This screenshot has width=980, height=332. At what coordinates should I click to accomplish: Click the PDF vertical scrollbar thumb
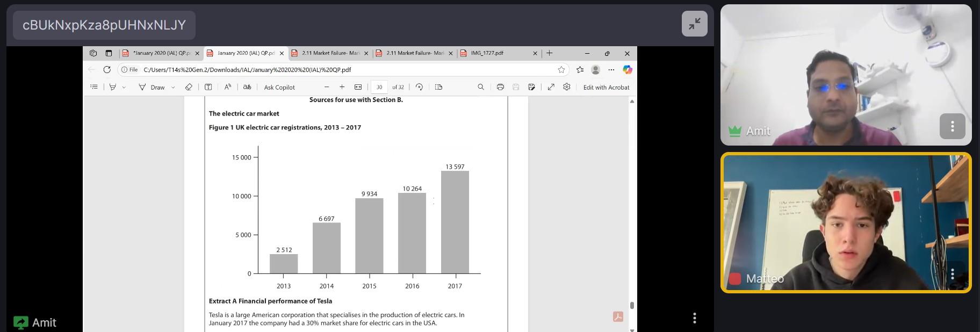click(x=632, y=305)
